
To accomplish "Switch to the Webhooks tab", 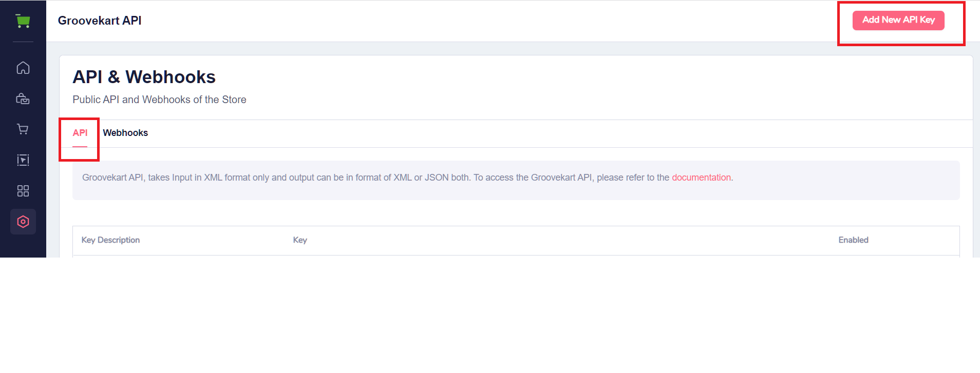I will tap(125, 133).
